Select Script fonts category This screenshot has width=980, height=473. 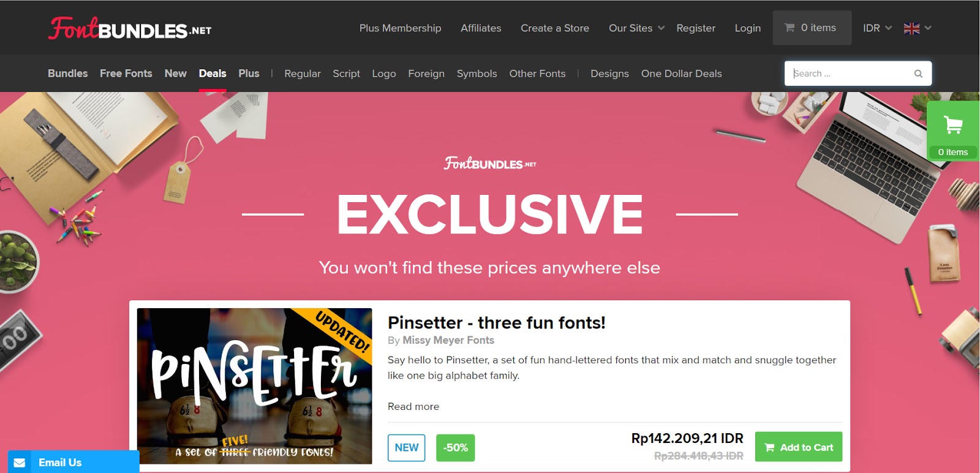[x=346, y=74]
